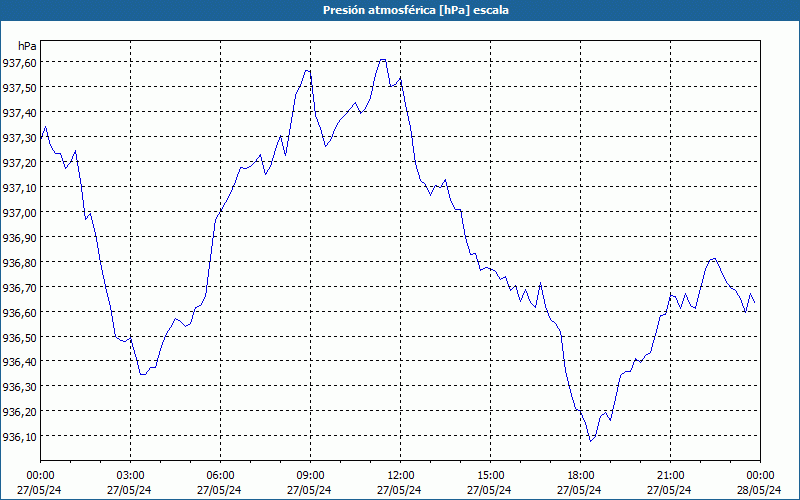Click the 936,80 y-axis value
The width and height of the screenshot is (800, 500).
click(19, 262)
